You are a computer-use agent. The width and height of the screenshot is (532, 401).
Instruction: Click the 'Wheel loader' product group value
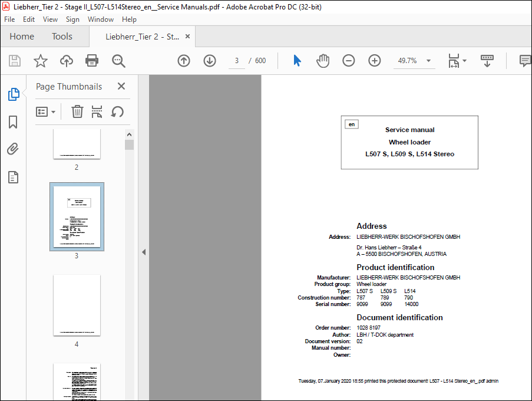[x=372, y=284]
